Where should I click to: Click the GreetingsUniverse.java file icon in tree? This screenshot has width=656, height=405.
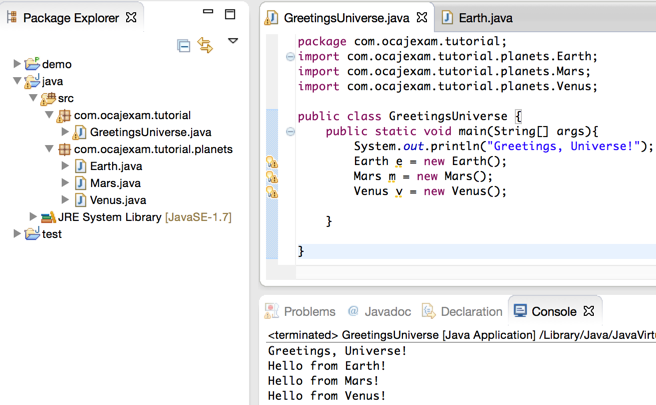coord(79,133)
